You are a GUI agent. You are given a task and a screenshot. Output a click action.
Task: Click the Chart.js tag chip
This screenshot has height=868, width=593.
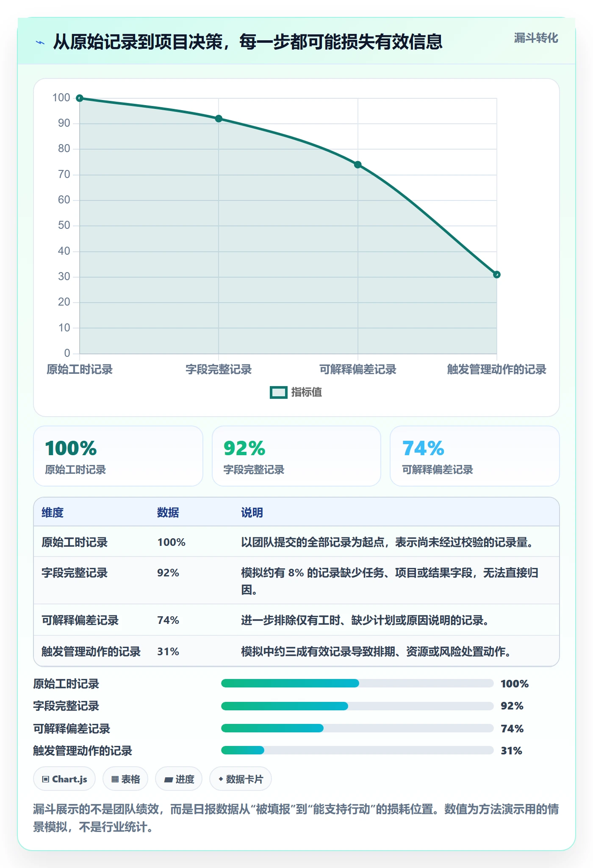point(64,779)
